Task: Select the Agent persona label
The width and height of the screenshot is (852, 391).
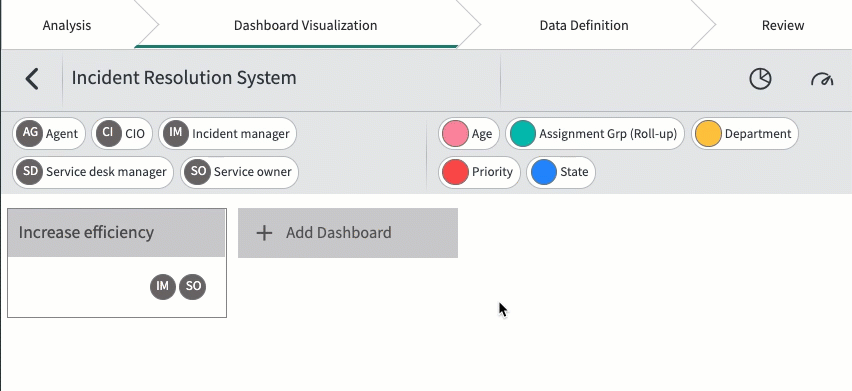Action: click(62, 134)
